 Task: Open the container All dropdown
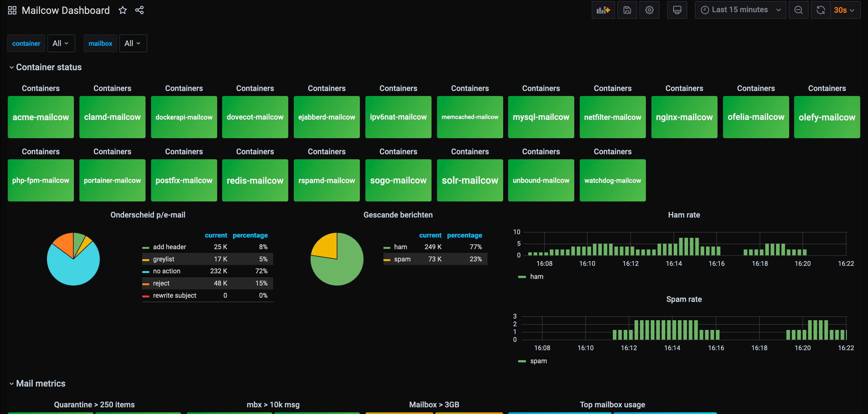coord(61,43)
